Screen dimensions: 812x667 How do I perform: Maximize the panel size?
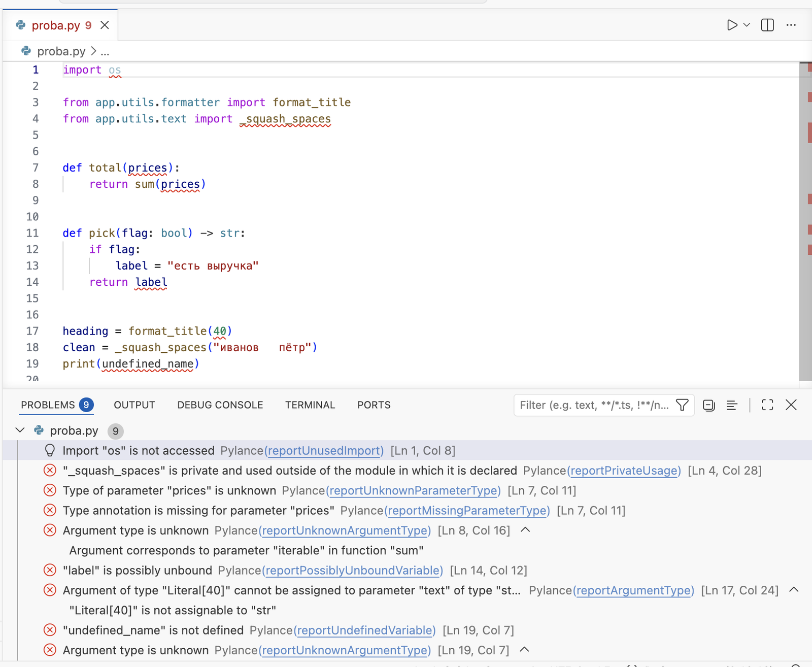point(767,405)
